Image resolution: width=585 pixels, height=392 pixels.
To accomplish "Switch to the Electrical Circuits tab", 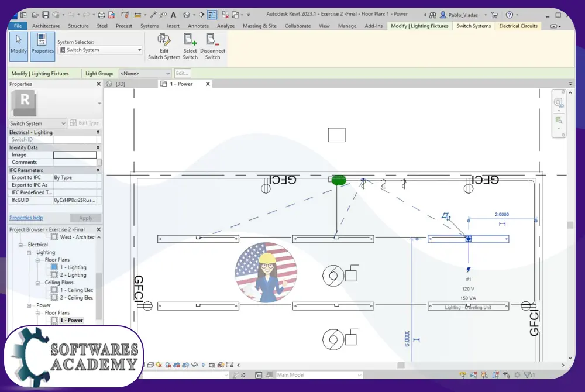I will point(518,26).
